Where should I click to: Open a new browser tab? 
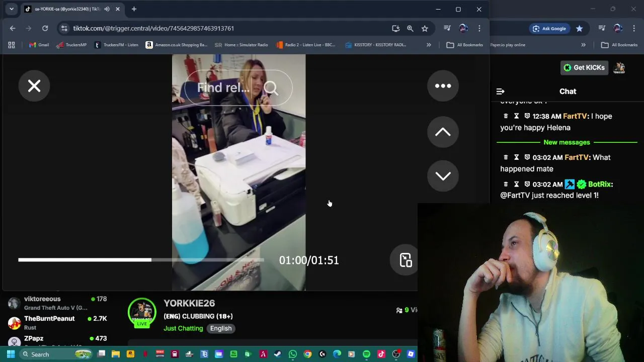click(134, 9)
